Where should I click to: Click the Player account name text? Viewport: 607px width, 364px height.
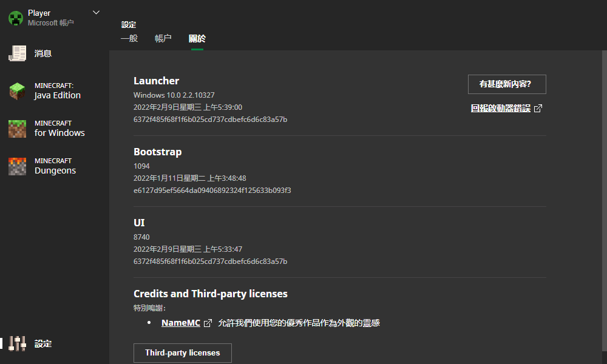pos(39,13)
